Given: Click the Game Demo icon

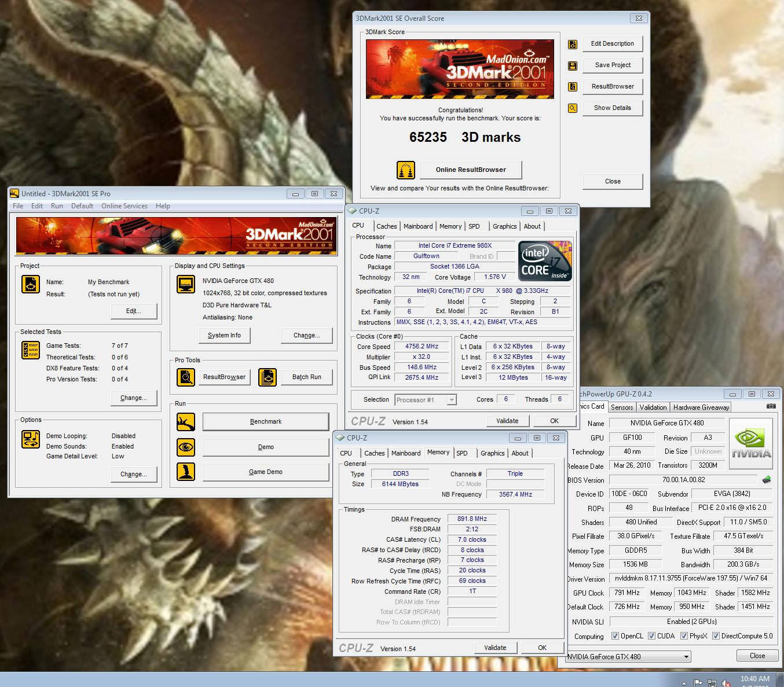Looking at the screenshot, I should (x=186, y=472).
